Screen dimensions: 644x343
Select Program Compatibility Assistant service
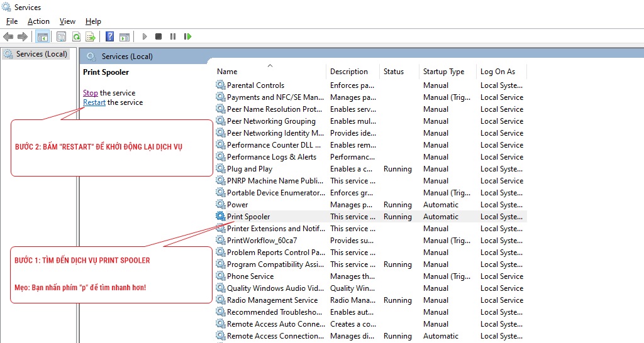point(370,264)
